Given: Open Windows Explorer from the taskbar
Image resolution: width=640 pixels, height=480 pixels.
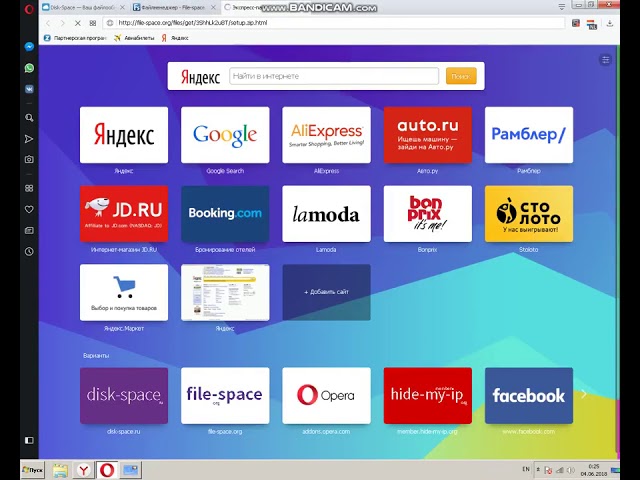Looking at the screenshot, I should pyautogui.click(x=60, y=471).
